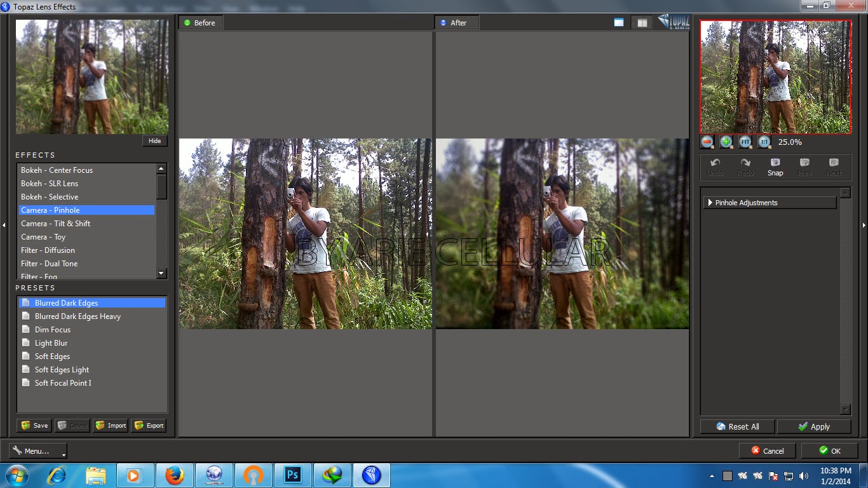The height and width of the screenshot is (488, 868).
Task: Choose the Light Blur preset
Action: 92,343
